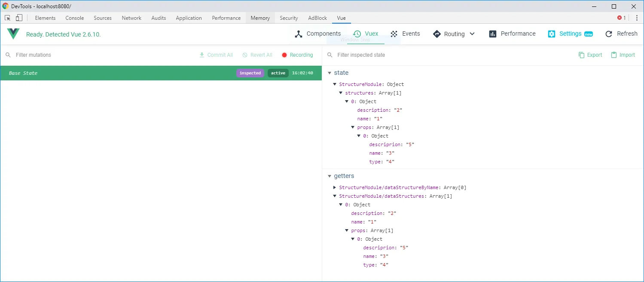Click the inspected badge on Base State
This screenshot has width=644, height=282.
click(x=250, y=73)
